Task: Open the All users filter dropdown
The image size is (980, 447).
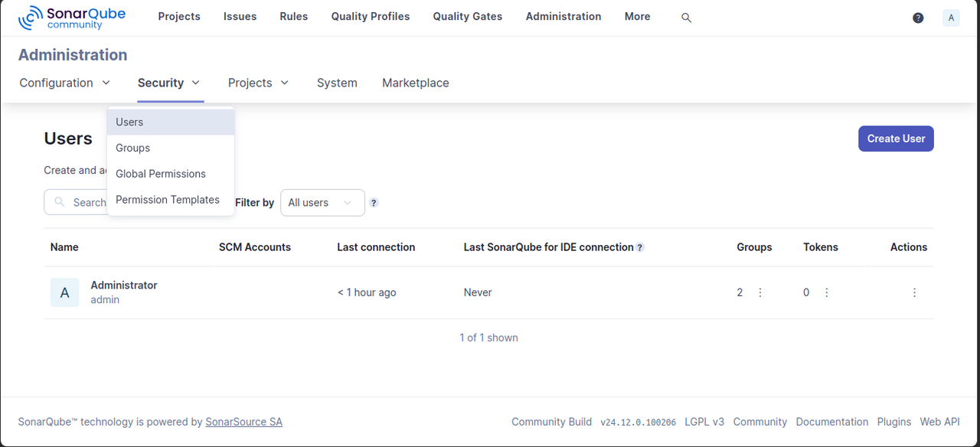Action: (x=322, y=203)
